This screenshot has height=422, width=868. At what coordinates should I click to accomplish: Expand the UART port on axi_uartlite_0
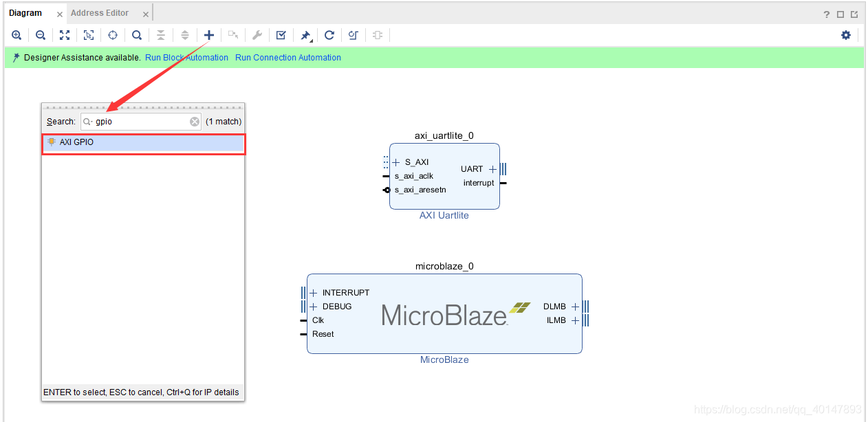pos(492,168)
